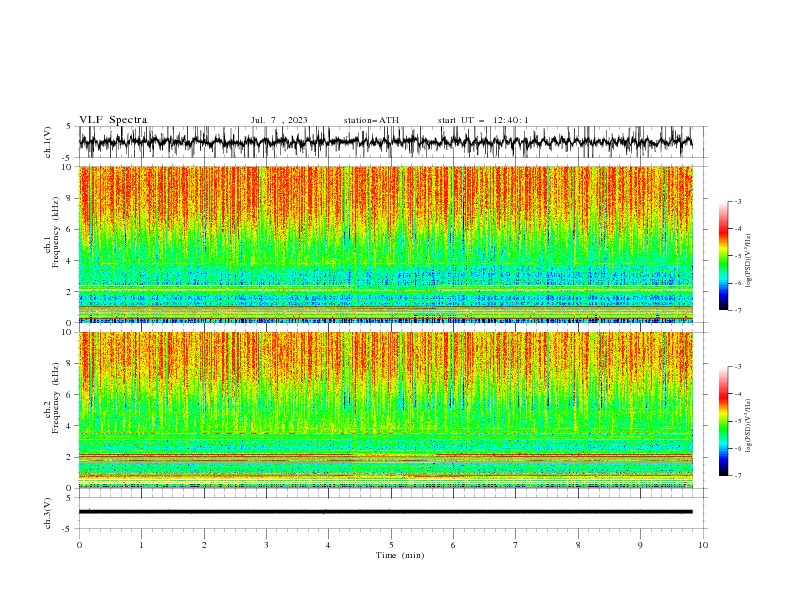The image size is (792, 612).
Task: Click the date text "Jul. 7 , 2023"
Action: [x=279, y=120]
